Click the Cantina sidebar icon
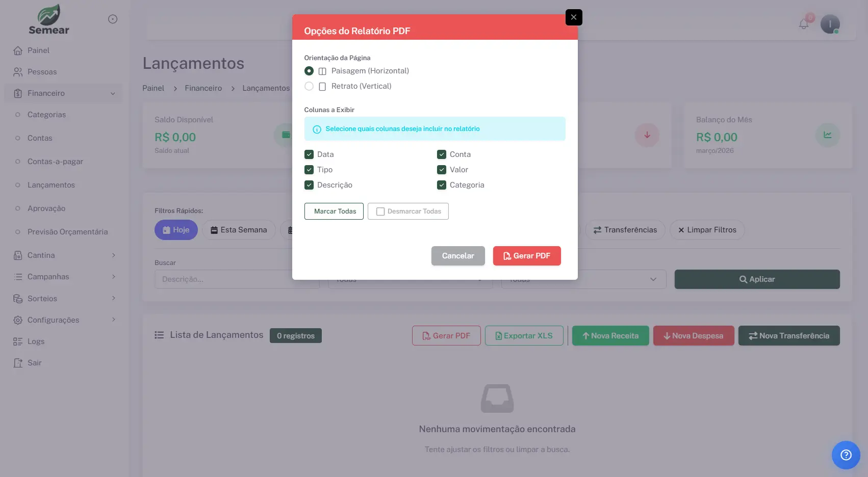Image resolution: width=868 pixels, height=477 pixels. click(x=17, y=255)
